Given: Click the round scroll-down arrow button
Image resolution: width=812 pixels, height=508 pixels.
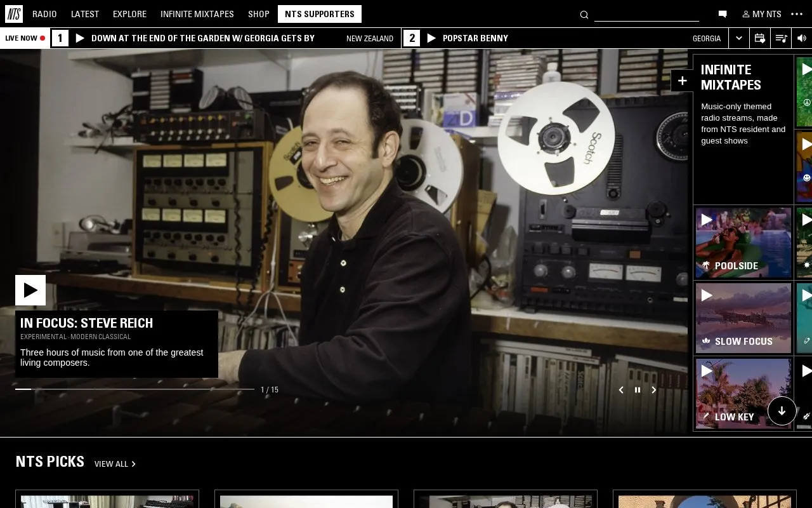Looking at the screenshot, I should tap(782, 411).
